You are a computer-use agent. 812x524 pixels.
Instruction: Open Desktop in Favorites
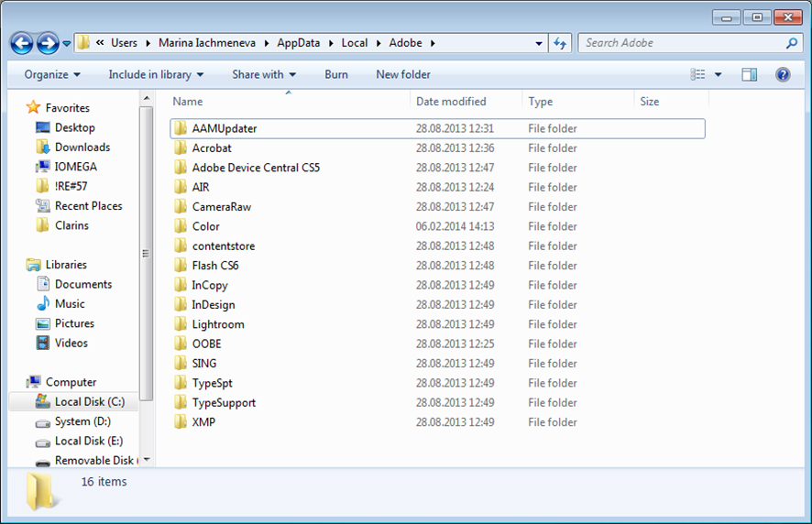[75, 127]
